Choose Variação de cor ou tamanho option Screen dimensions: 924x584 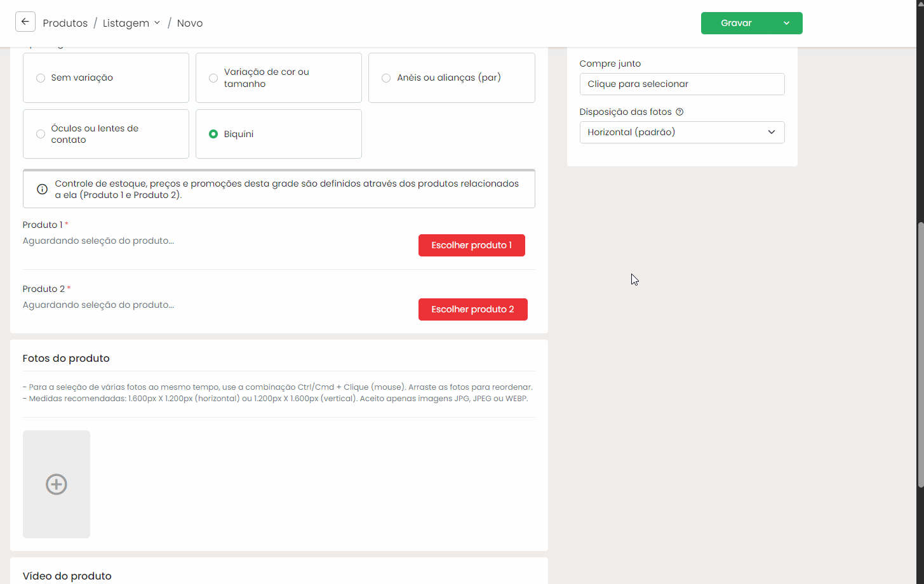pos(213,78)
